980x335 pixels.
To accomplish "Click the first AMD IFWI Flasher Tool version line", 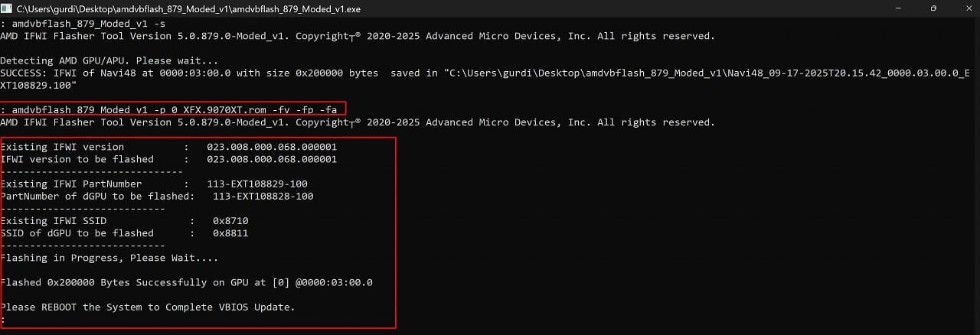I will click(358, 36).
